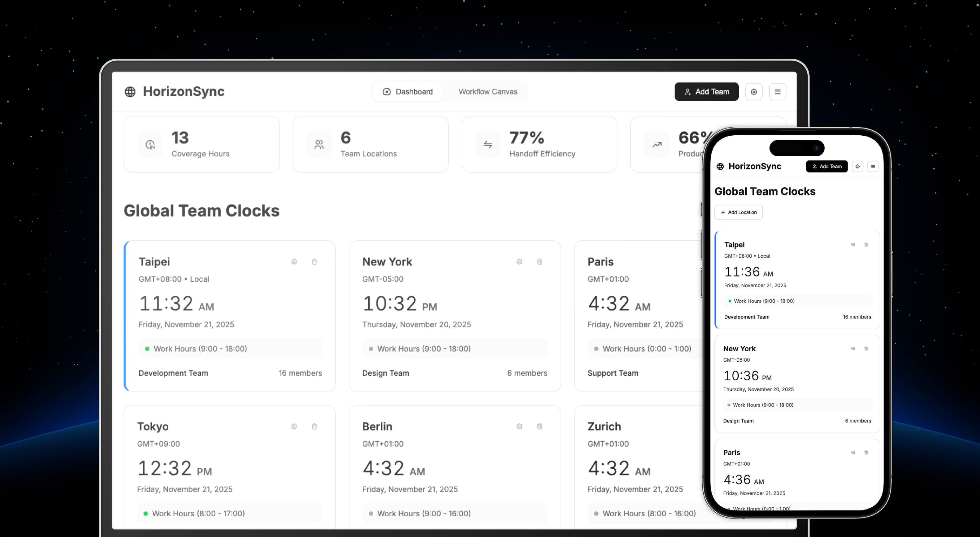Click the desktop Add Team button
Screen dimensions: 980x537
(706, 92)
